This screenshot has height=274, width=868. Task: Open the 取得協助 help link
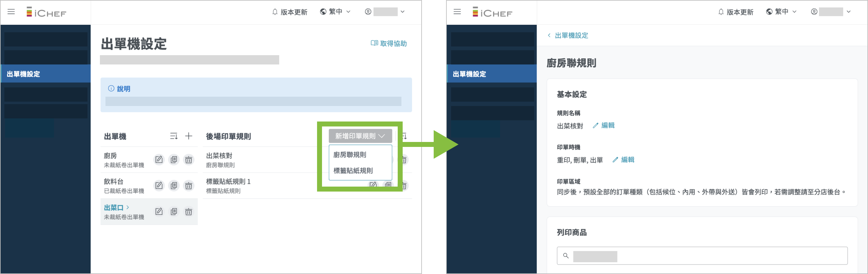389,43
